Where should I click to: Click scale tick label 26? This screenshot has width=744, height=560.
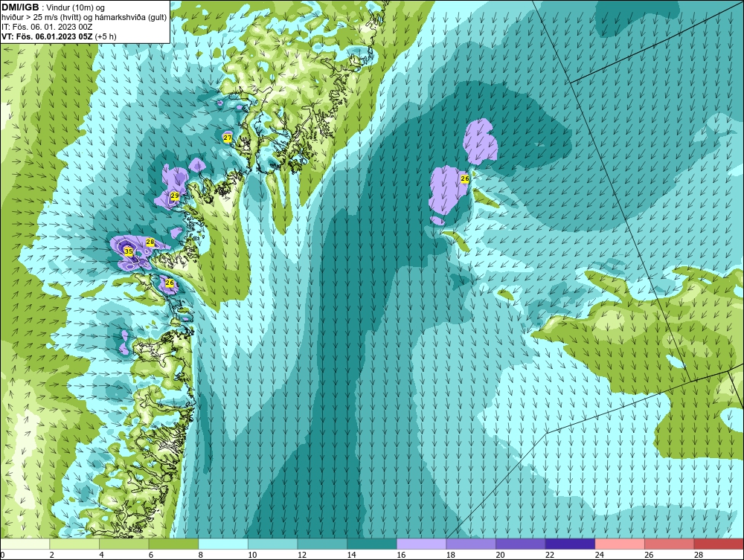click(x=649, y=555)
